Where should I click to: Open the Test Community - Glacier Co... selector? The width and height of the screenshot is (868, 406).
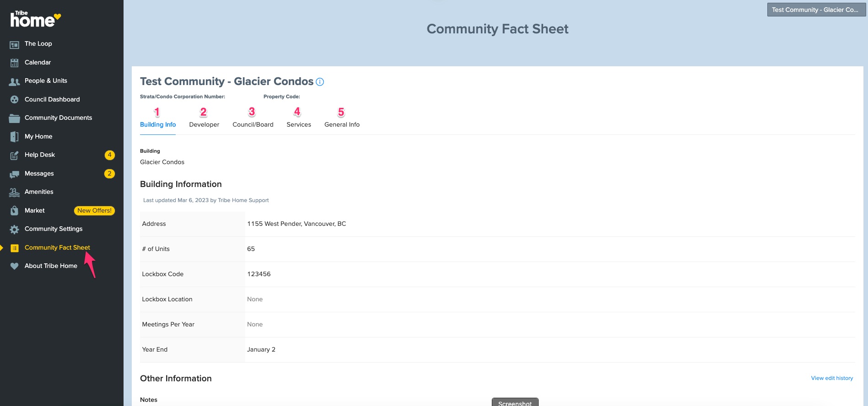pyautogui.click(x=816, y=10)
